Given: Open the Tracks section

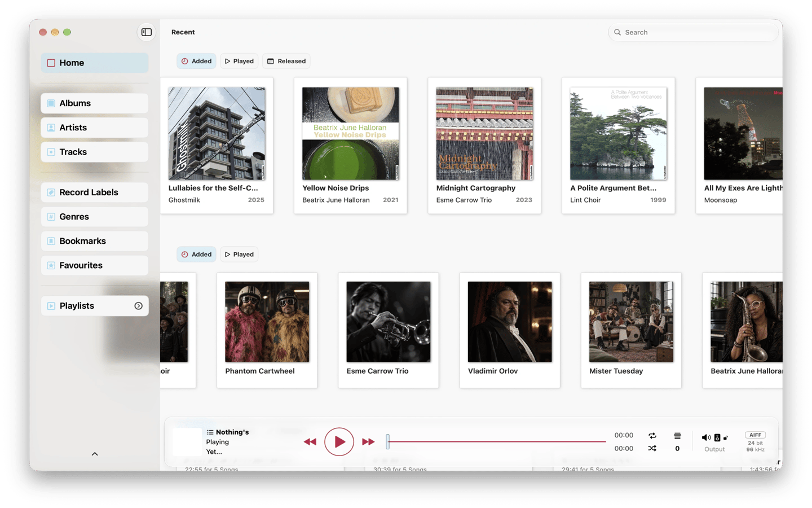Looking at the screenshot, I should click(95, 152).
